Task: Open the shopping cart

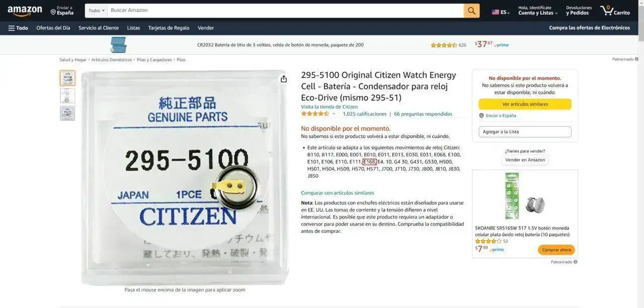Action: coord(615,11)
